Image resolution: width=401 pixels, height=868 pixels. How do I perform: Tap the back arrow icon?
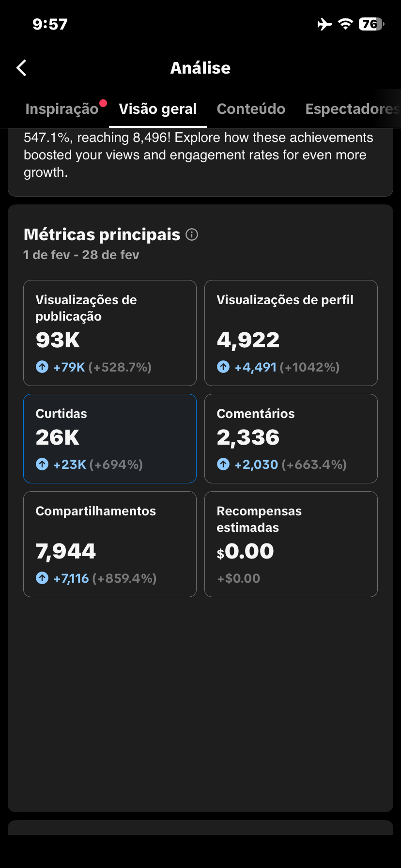point(21,68)
